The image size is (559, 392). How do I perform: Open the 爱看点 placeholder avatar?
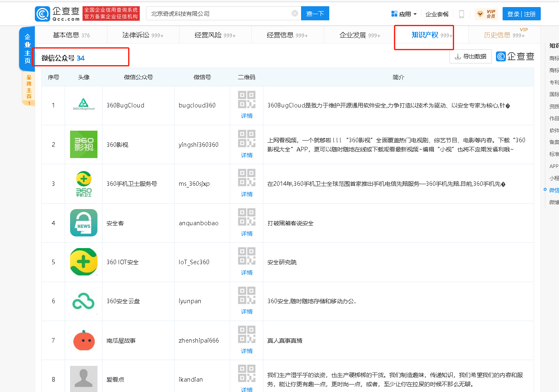click(x=84, y=379)
